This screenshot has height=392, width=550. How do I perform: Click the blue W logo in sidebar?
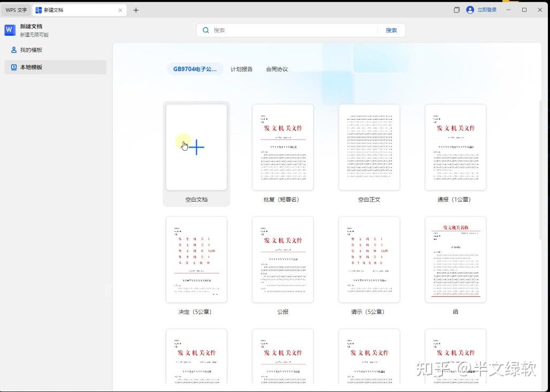[x=10, y=30]
